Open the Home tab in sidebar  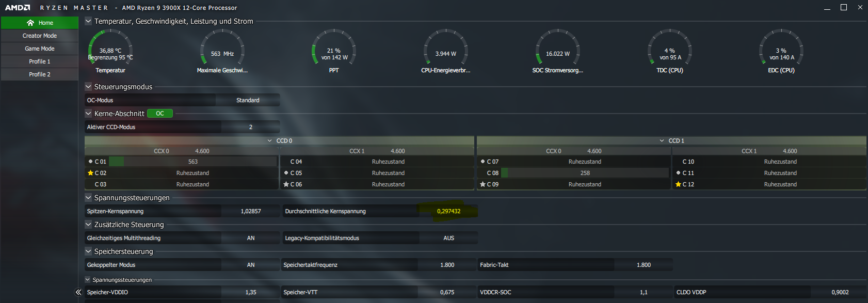40,23
